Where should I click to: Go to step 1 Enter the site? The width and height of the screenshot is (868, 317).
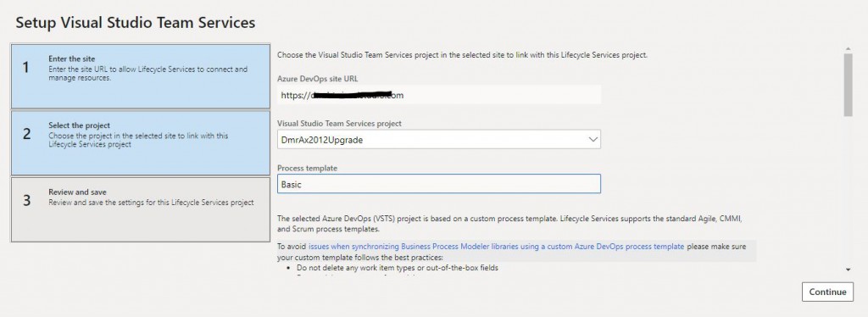point(141,76)
